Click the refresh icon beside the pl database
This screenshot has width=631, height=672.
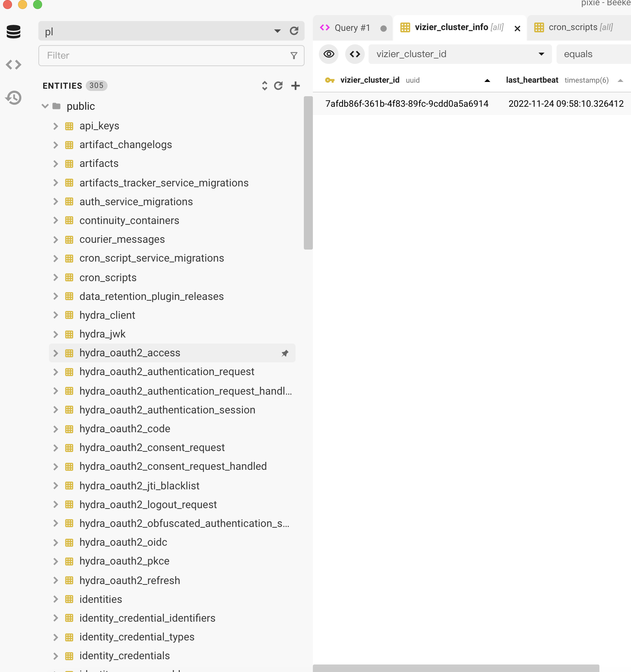pyautogui.click(x=294, y=31)
